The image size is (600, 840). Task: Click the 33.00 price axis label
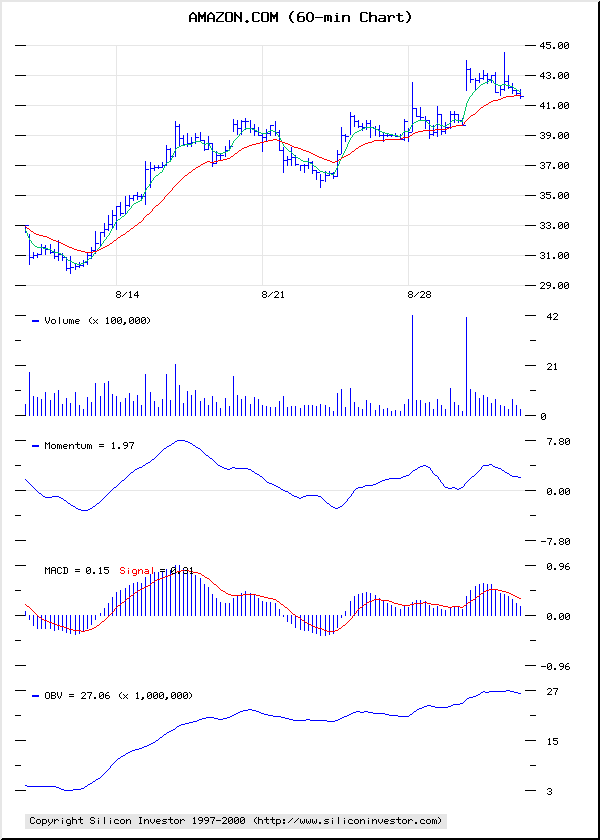click(554, 226)
